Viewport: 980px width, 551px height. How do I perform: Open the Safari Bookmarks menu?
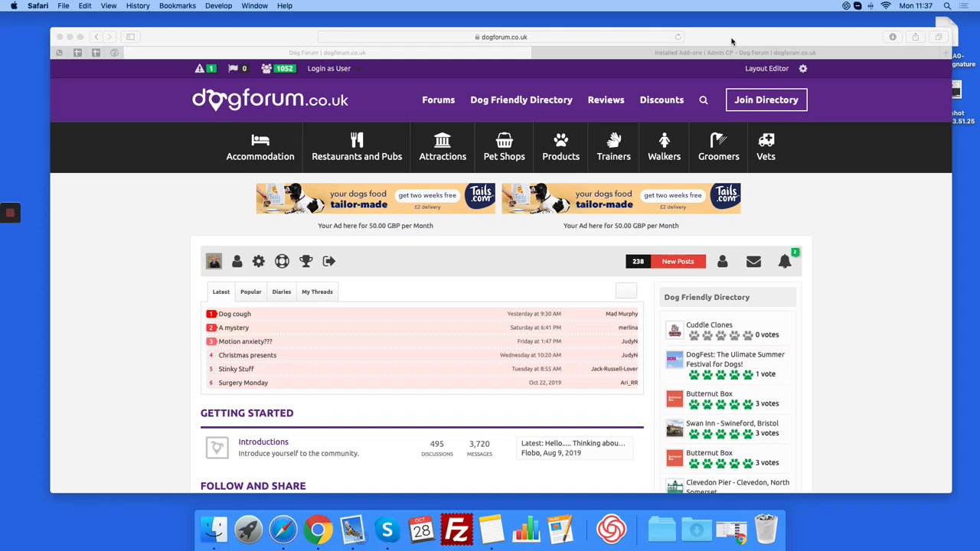click(x=178, y=6)
